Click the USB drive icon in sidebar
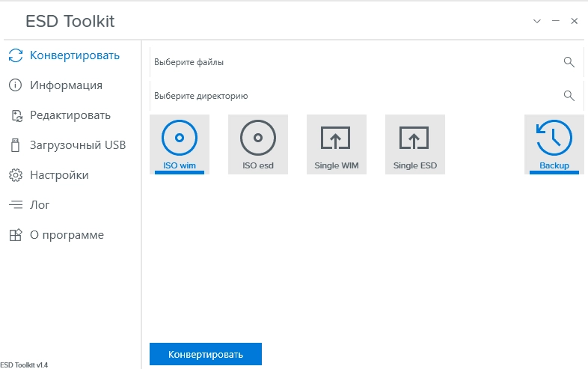The image size is (588, 369). (16, 145)
